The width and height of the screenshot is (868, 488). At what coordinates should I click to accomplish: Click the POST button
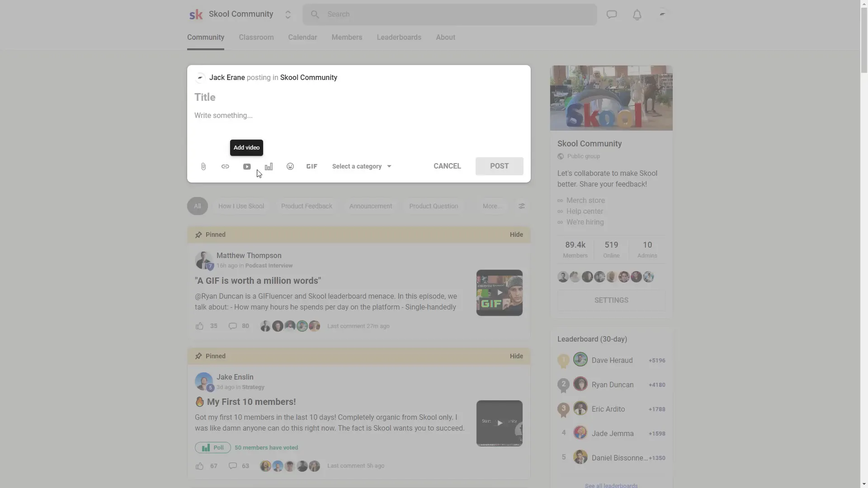[499, 166]
